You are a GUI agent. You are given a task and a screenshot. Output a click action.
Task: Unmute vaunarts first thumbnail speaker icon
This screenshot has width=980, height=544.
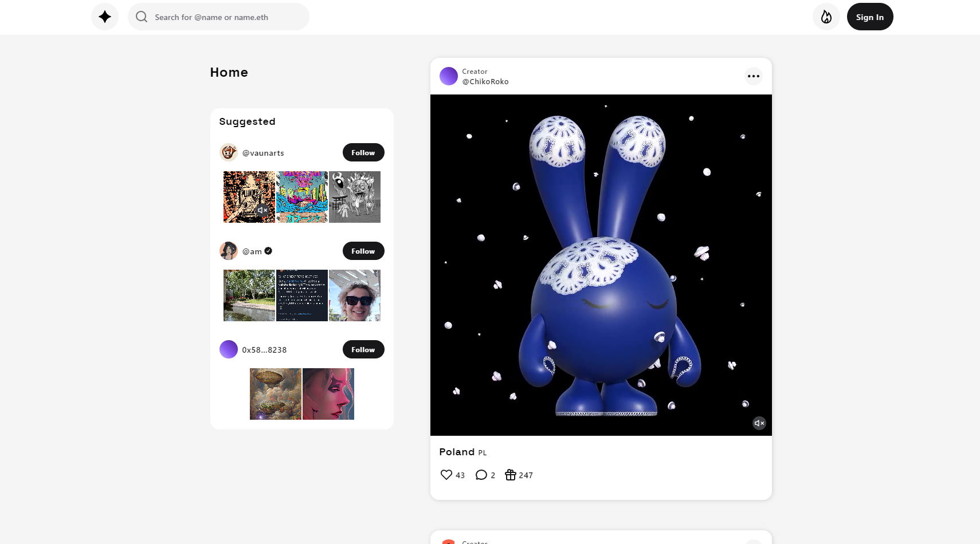[262, 210]
